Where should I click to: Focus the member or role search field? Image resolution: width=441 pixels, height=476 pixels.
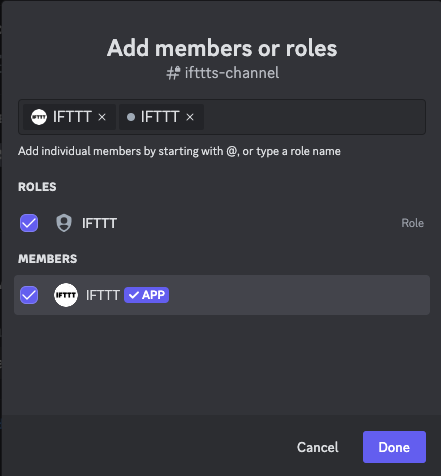tap(313, 117)
